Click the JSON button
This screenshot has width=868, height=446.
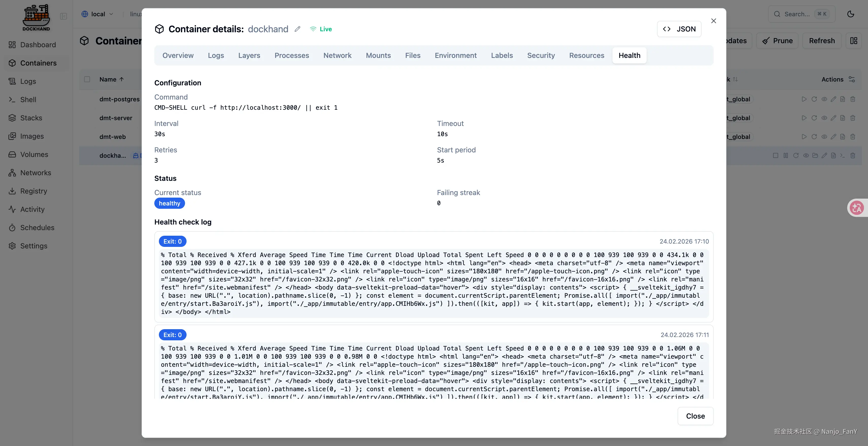[679, 29]
